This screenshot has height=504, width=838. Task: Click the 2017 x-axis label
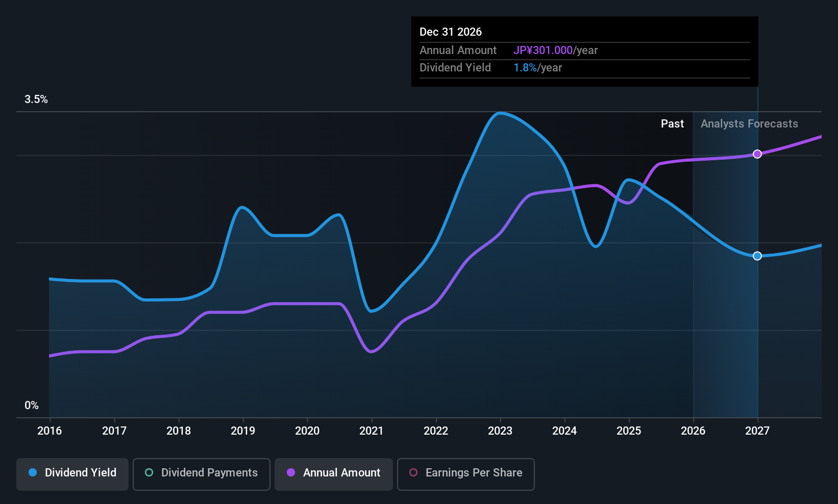(x=114, y=431)
